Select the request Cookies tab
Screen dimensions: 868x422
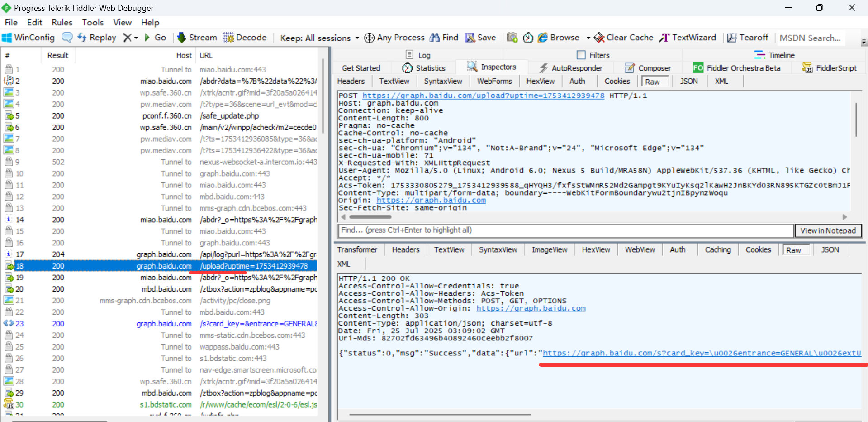click(x=617, y=81)
